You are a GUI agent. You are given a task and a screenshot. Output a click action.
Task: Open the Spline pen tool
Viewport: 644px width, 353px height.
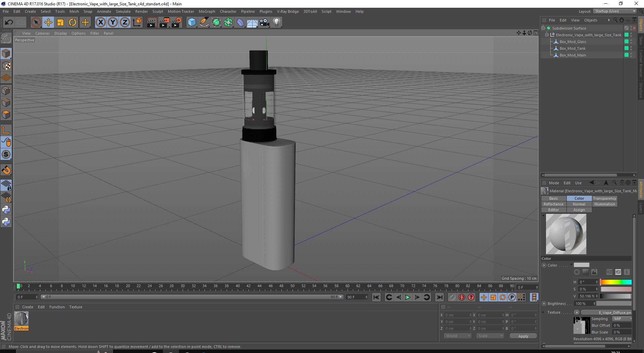click(204, 23)
